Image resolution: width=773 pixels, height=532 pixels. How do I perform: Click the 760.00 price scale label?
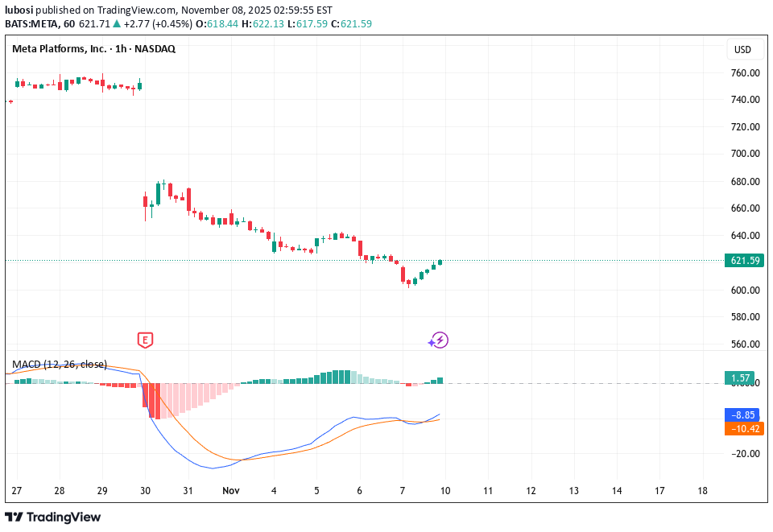coord(745,72)
